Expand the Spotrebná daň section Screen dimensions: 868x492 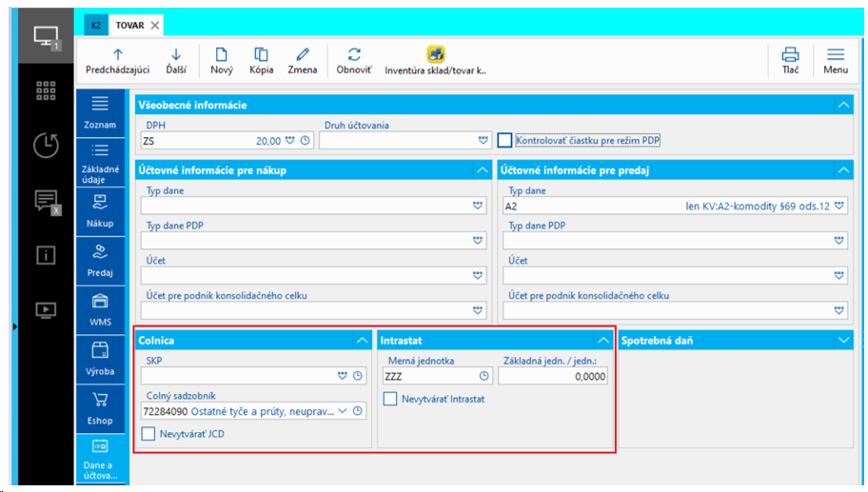pyautogui.click(x=843, y=341)
